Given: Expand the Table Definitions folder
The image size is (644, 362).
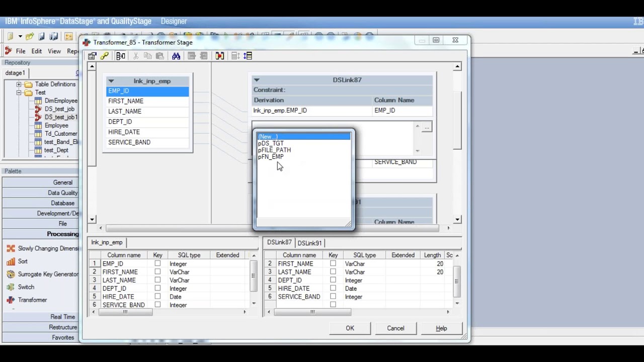Looking at the screenshot, I should [x=19, y=84].
